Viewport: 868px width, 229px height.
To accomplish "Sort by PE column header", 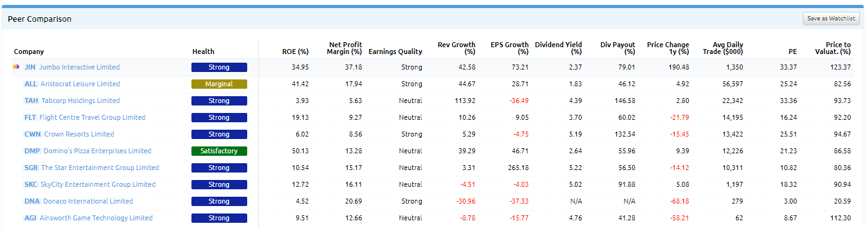I will 792,52.
